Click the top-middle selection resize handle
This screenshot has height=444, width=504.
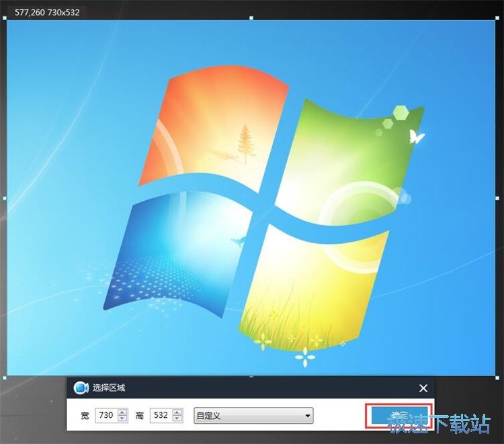(251, 18)
